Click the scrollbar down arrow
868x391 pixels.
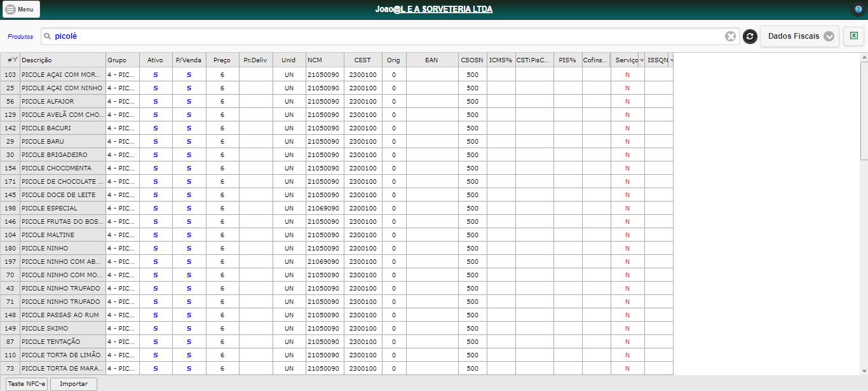pyautogui.click(x=864, y=371)
